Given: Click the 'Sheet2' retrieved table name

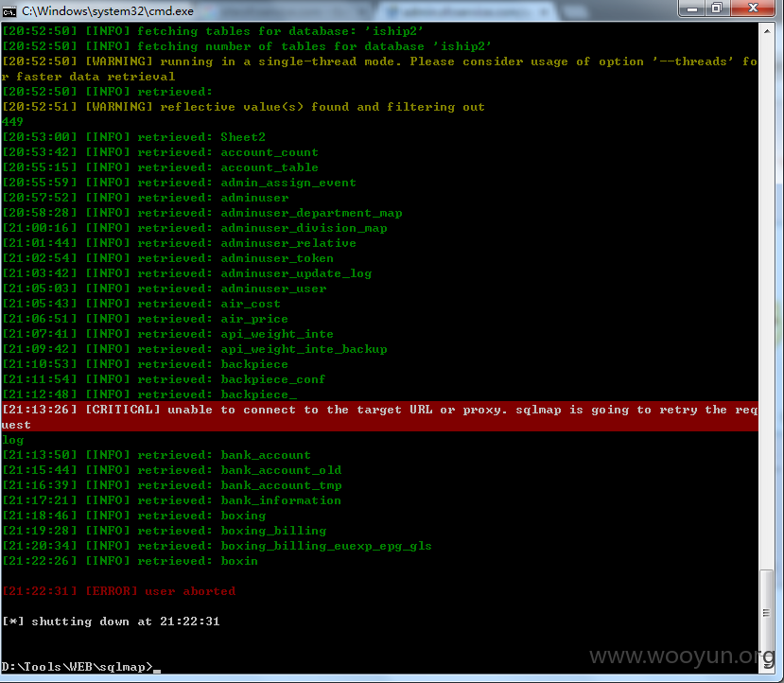Looking at the screenshot, I should (x=243, y=137).
